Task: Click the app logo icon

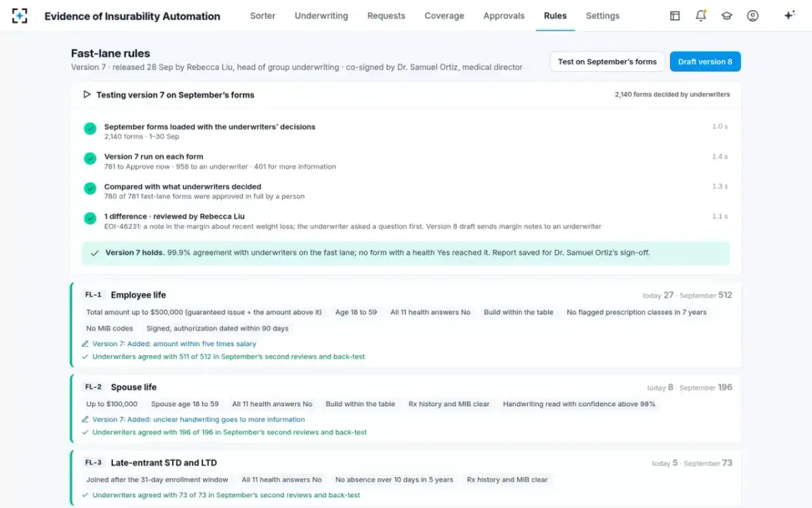Action: [20, 16]
